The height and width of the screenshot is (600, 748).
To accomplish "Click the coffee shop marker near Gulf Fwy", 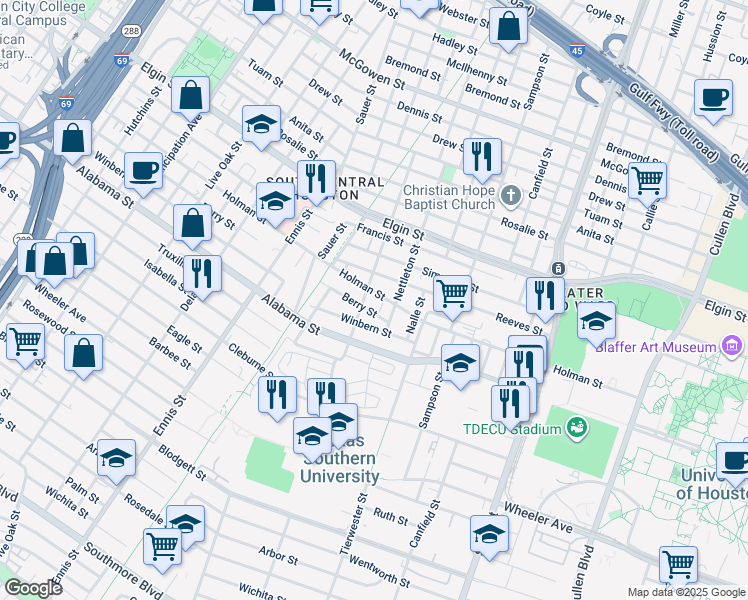I will coord(713,98).
